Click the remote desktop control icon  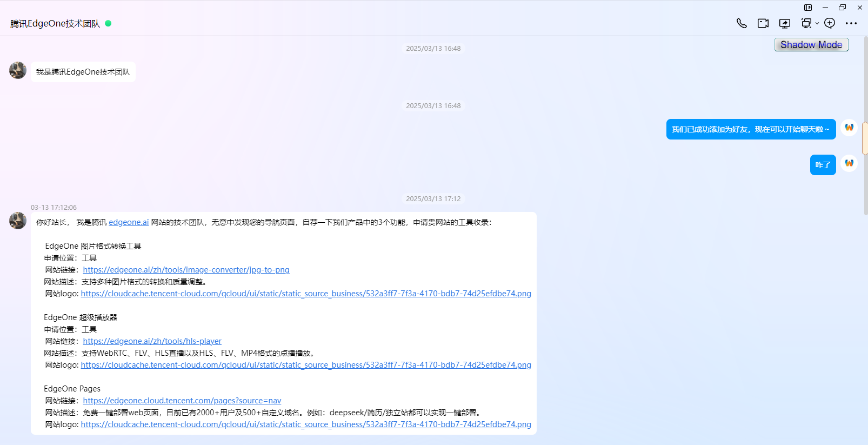(x=806, y=23)
